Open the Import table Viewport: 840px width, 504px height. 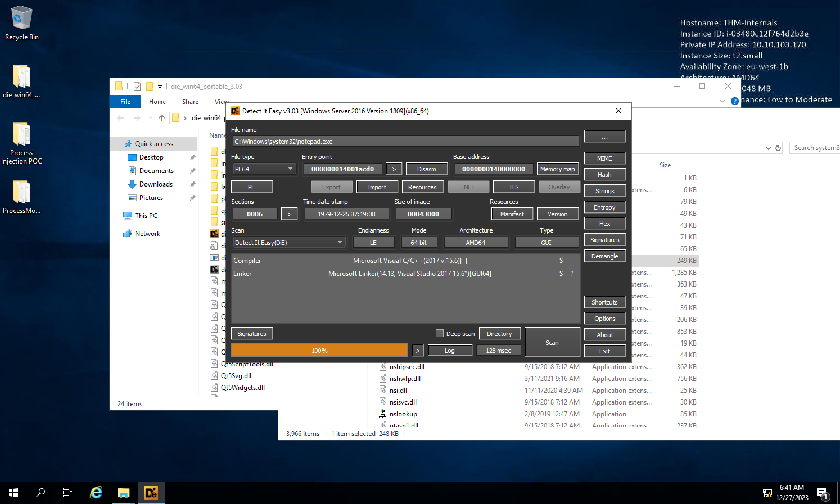(x=377, y=187)
